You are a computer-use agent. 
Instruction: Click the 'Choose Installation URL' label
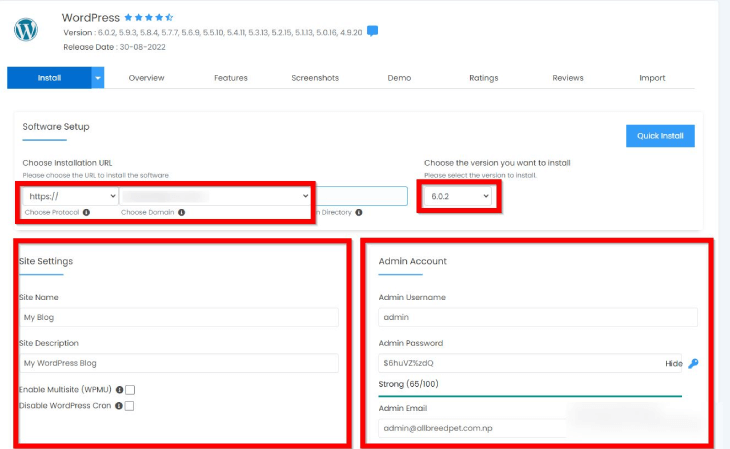pyautogui.click(x=68, y=163)
